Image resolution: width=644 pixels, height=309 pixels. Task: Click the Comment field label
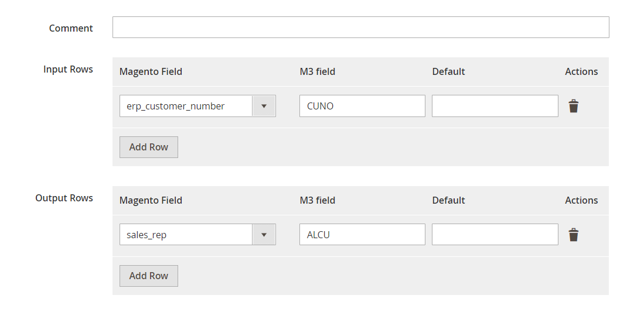click(x=71, y=28)
